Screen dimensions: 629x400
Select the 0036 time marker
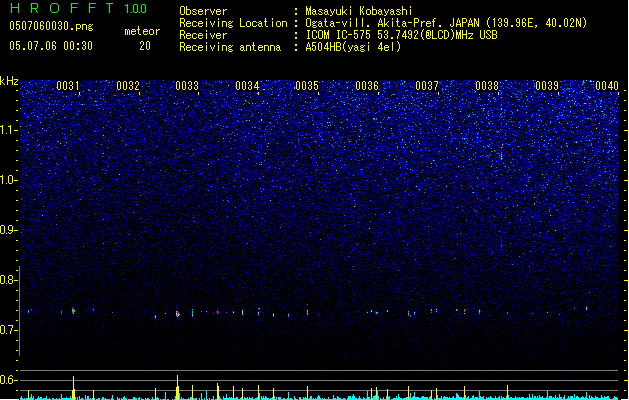point(367,85)
